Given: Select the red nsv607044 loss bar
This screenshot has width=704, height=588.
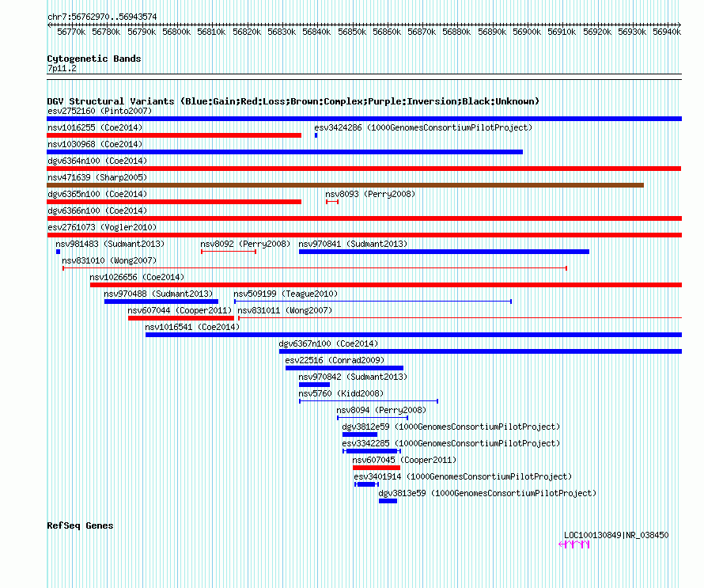Looking at the screenshot, I should (x=181, y=318).
